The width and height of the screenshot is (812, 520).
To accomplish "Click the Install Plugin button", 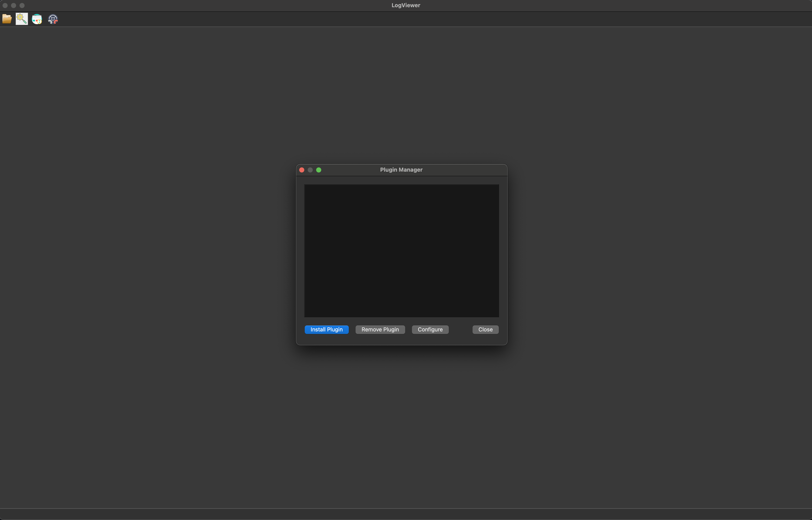I will coord(327,330).
